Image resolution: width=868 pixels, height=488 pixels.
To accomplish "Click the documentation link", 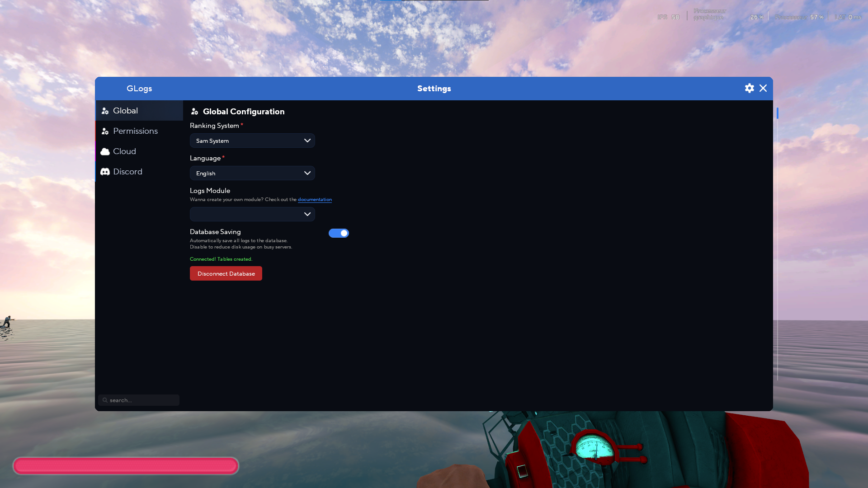I will click(x=315, y=199).
